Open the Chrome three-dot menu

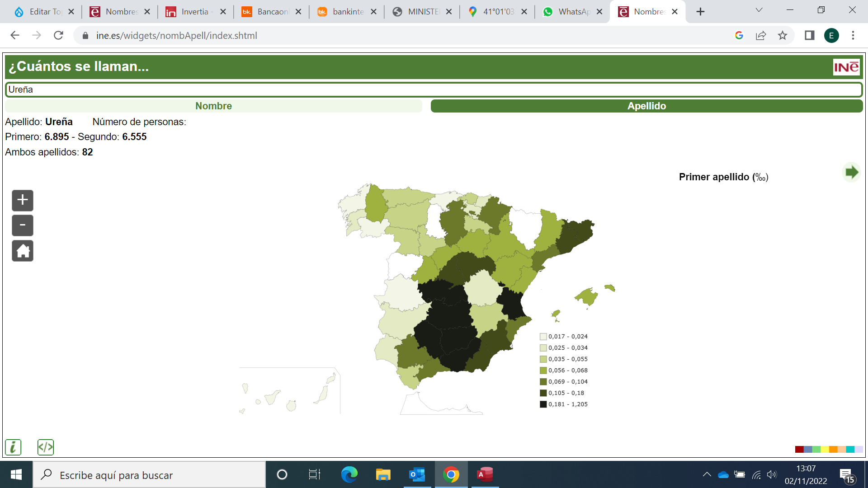[x=853, y=35]
